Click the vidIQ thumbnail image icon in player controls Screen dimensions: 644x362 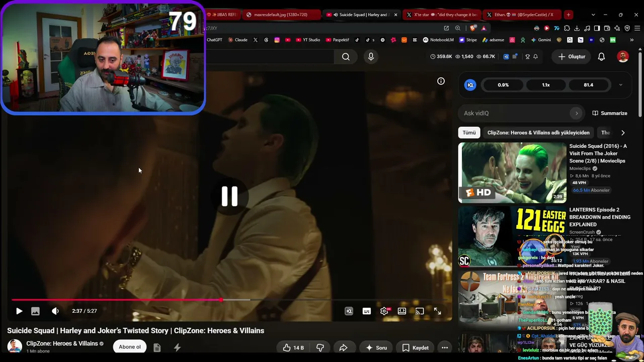[x=35, y=311]
